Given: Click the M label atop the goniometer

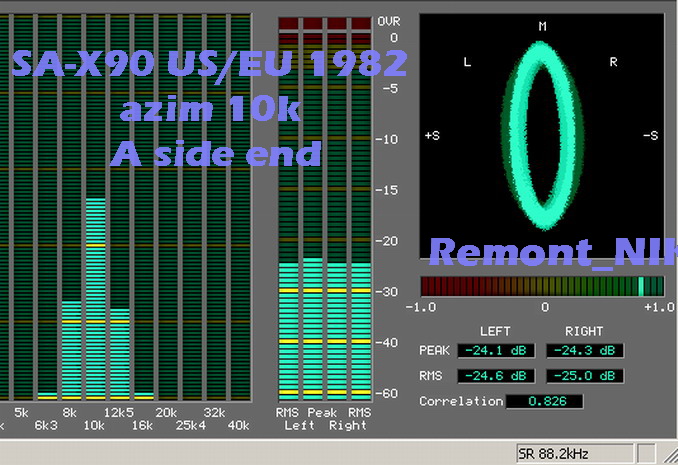Looking at the screenshot, I should coord(542,27).
